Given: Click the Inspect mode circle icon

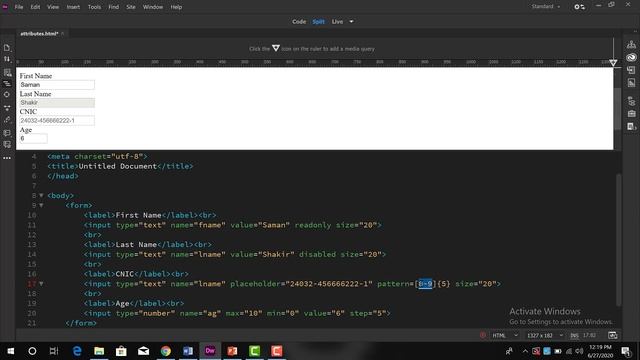Looking at the screenshot, I should coord(7,95).
